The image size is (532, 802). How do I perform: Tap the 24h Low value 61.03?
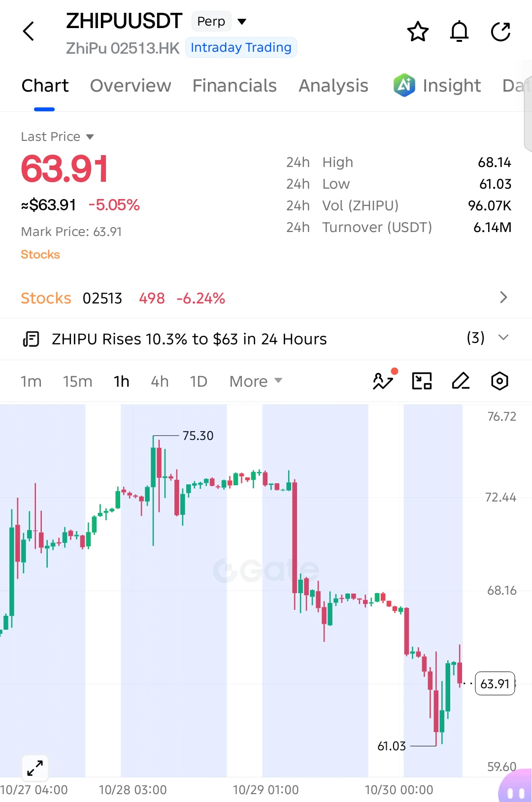[496, 184]
